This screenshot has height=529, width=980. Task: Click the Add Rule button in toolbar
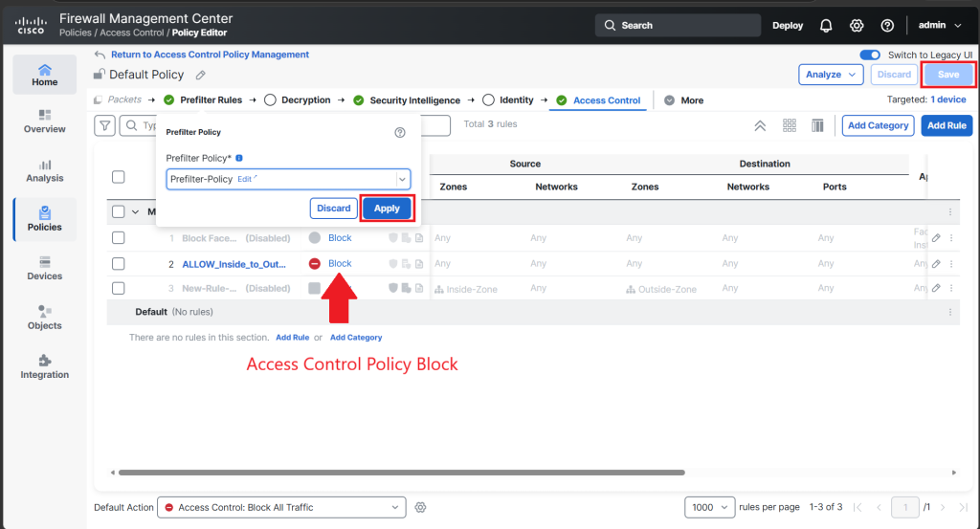[x=947, y=125]
